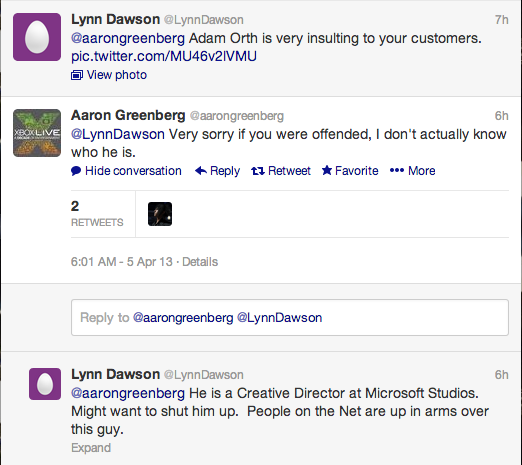
Task: Collapse thread via Hide conversation text
Action: pos(133,171)
